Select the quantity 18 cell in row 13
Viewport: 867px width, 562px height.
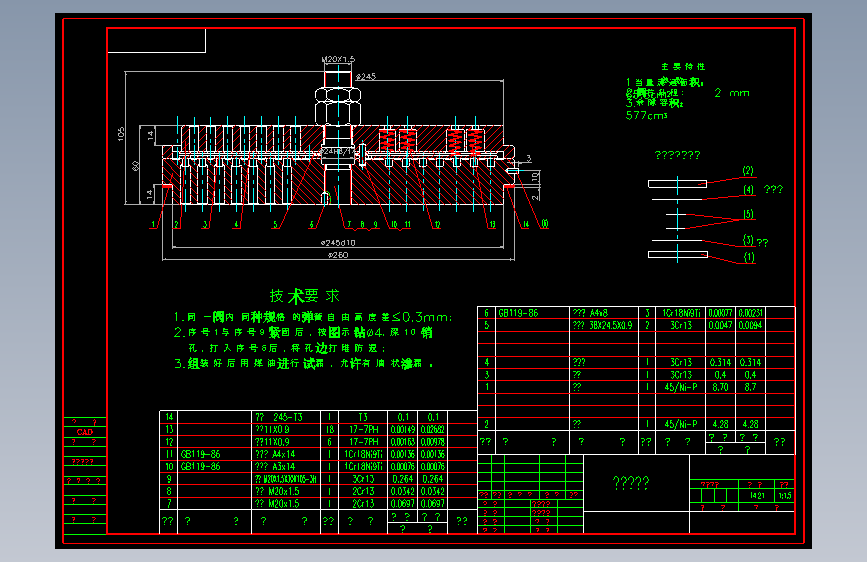(x=330, y=429)
